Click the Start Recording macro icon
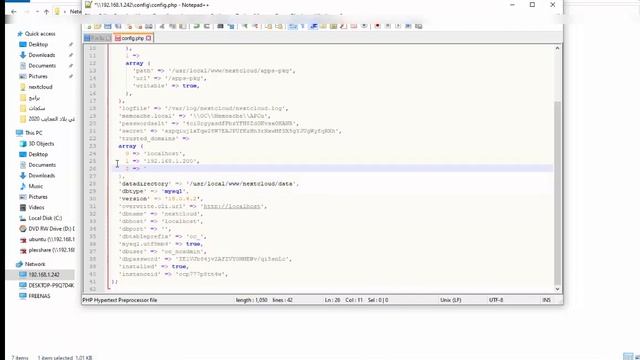The height and width of the screenshot is (360, 640). click(x=378, y=26)
